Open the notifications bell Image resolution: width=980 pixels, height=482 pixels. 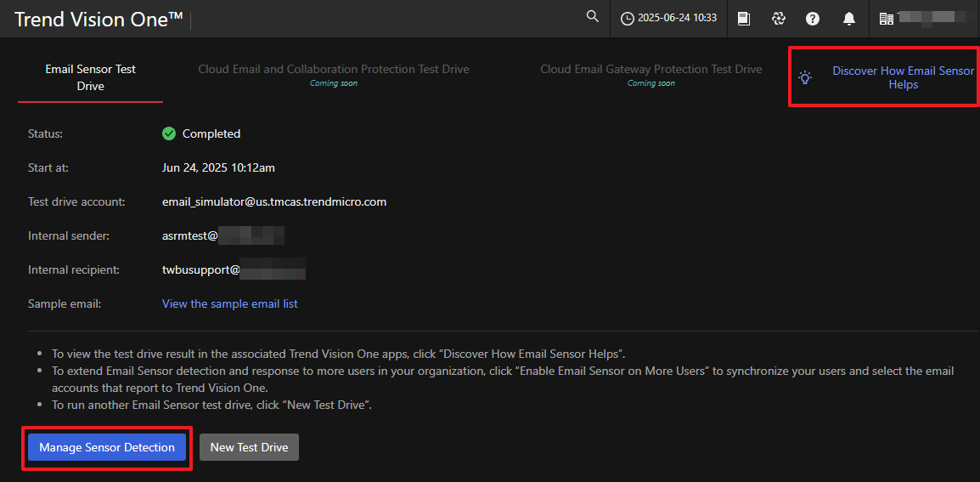click(848, 19)
